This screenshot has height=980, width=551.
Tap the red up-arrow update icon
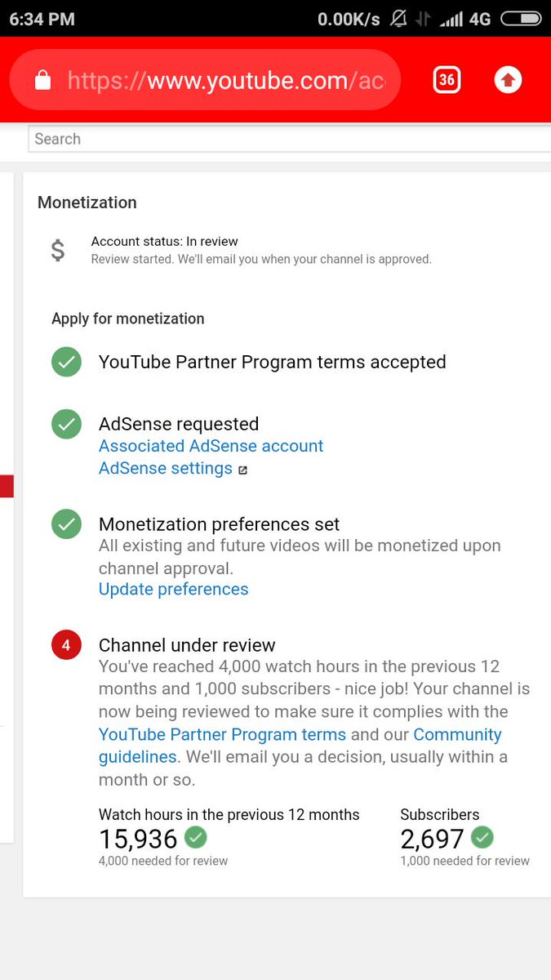[x=508, y=80]
